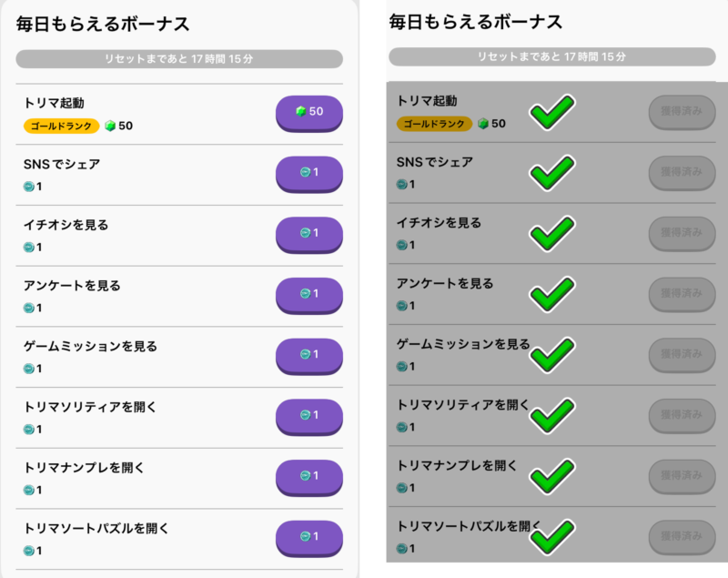Click the left リセットまであと 17時間 15分 bar
The image size is (728, 578).
click(x=179, y=59)
